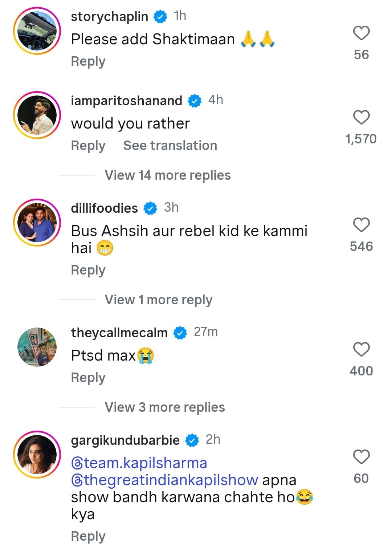Open storychaplin's profile picture
Image resolution: width=392 pixels, height=557 pixels.
(x=37, y=31)
